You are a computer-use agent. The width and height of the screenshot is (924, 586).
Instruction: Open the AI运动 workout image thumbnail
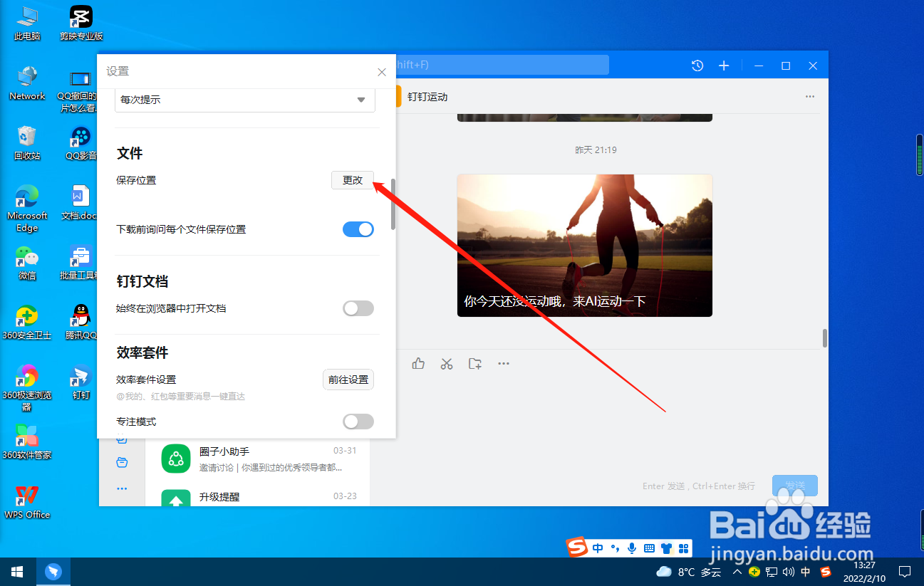[584, 245]
